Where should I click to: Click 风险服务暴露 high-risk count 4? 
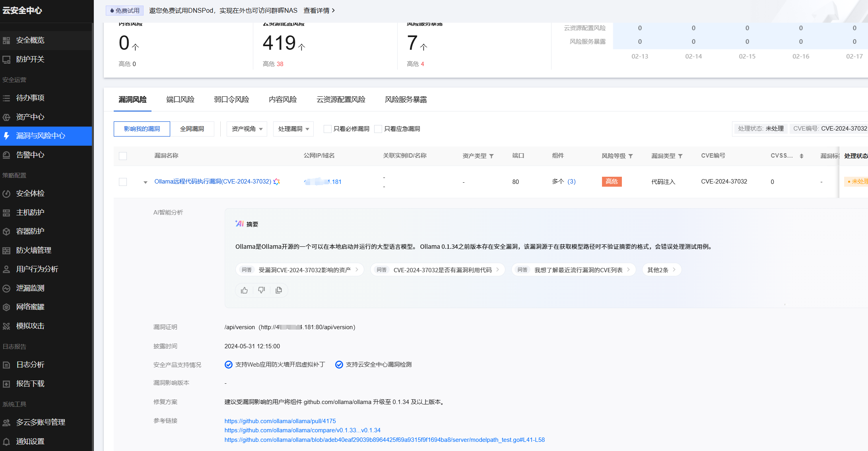point(422,64)
